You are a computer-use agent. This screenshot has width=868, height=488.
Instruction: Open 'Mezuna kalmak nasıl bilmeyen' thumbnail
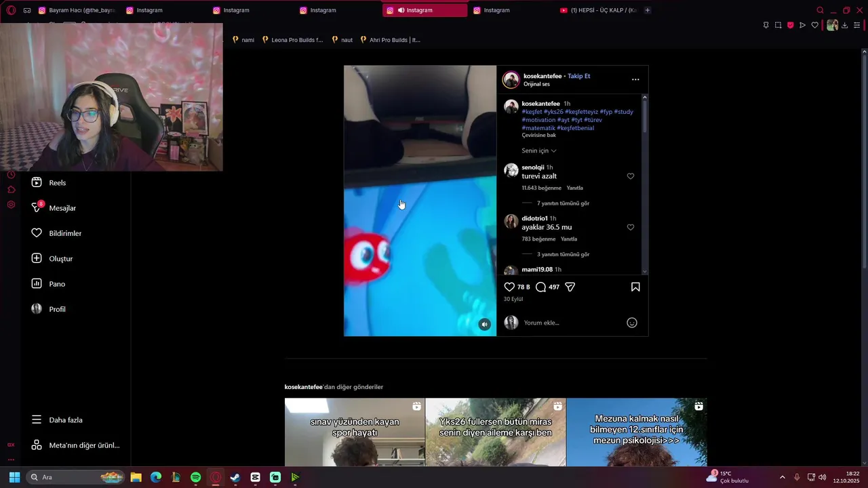click(x=636, y=432)
